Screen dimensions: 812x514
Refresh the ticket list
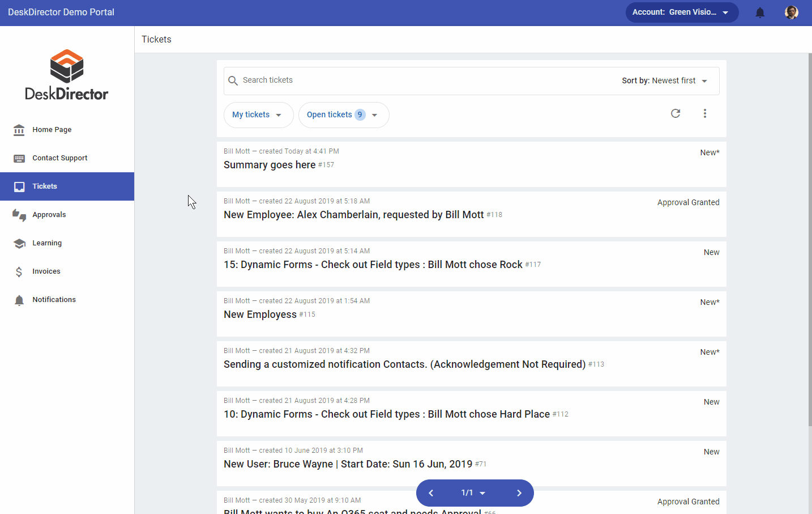[676, 113]
